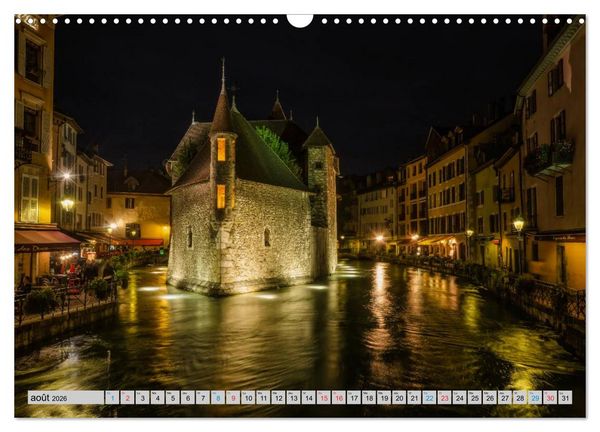Select day 14 in the calendar strip
The width and height of the screenshot is (600, 432).
309,398
